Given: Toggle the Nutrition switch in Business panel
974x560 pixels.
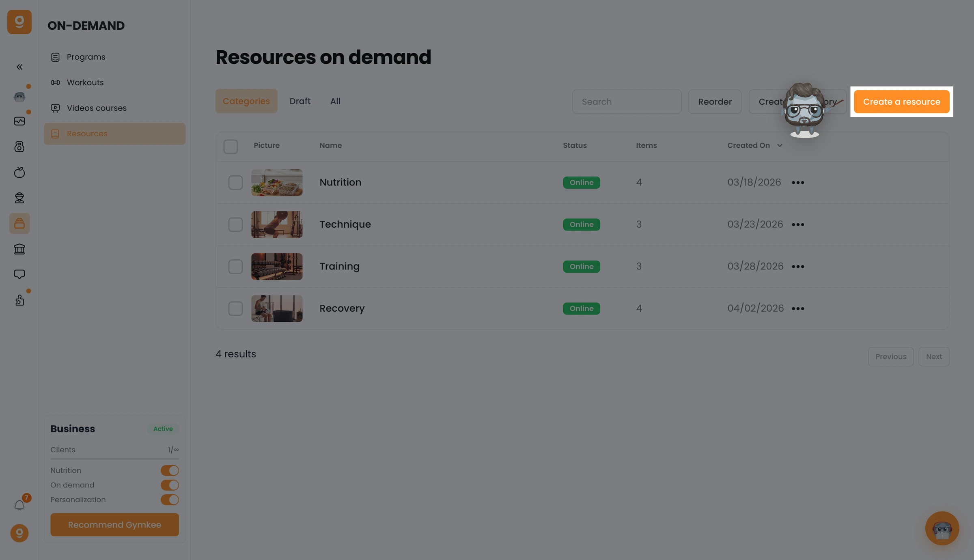Looking at the screenshot, I should 170,470.
